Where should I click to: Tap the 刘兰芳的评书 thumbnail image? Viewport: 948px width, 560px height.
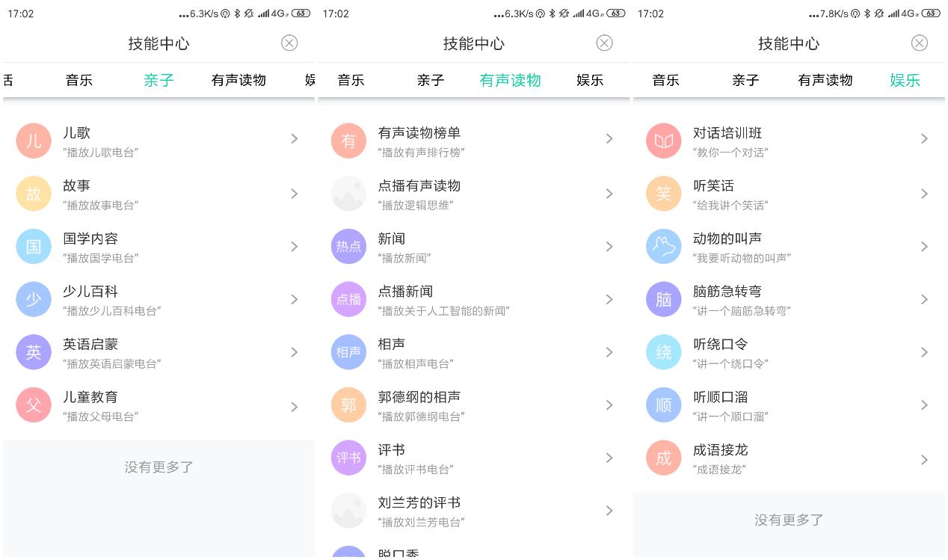(348, 511)
